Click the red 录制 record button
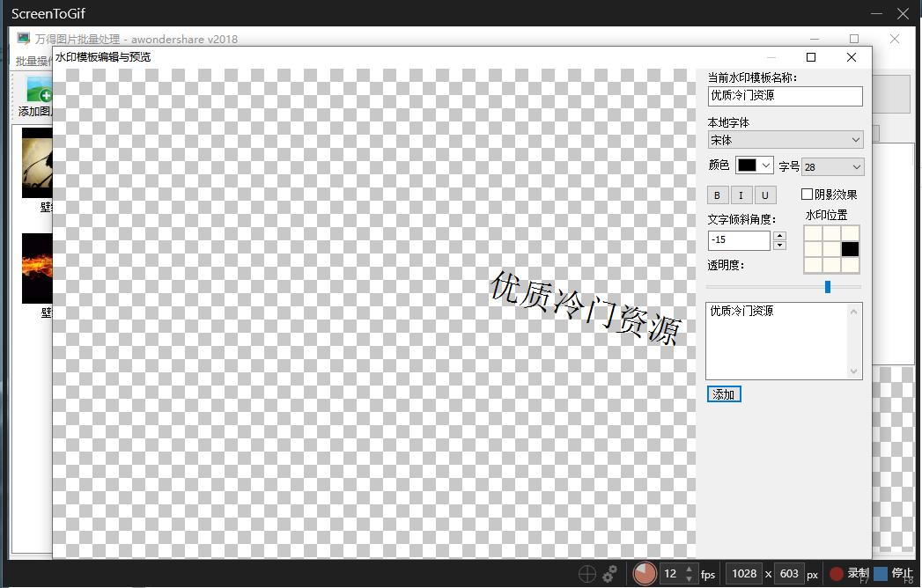The width and height of the screenshot is (922, 588). tap(849, 573)
